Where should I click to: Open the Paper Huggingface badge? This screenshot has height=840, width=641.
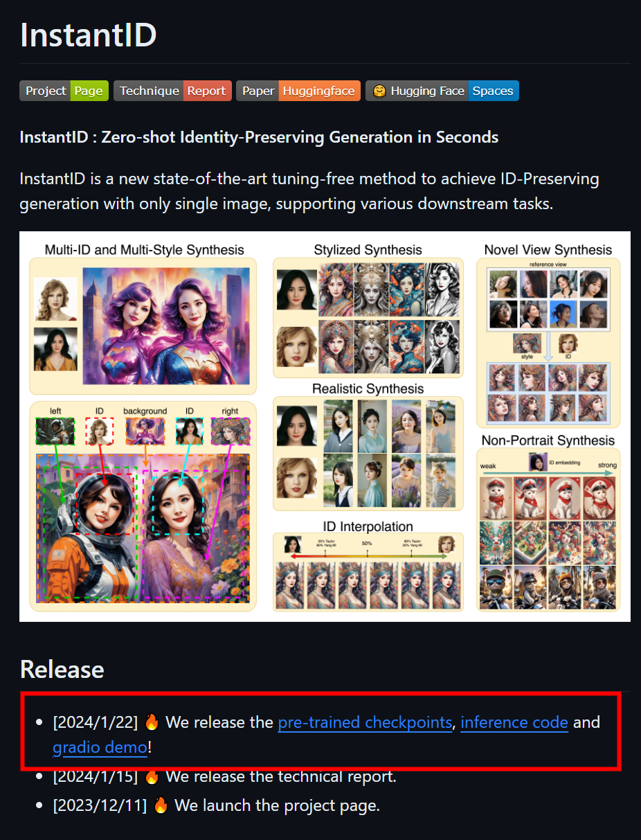point(298,91)
